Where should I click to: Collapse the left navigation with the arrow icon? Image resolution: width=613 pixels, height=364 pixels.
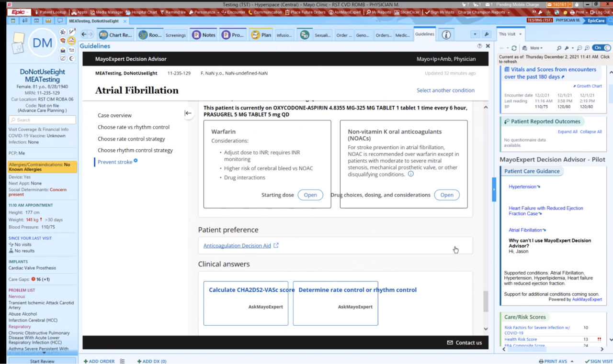pos(188,113)
